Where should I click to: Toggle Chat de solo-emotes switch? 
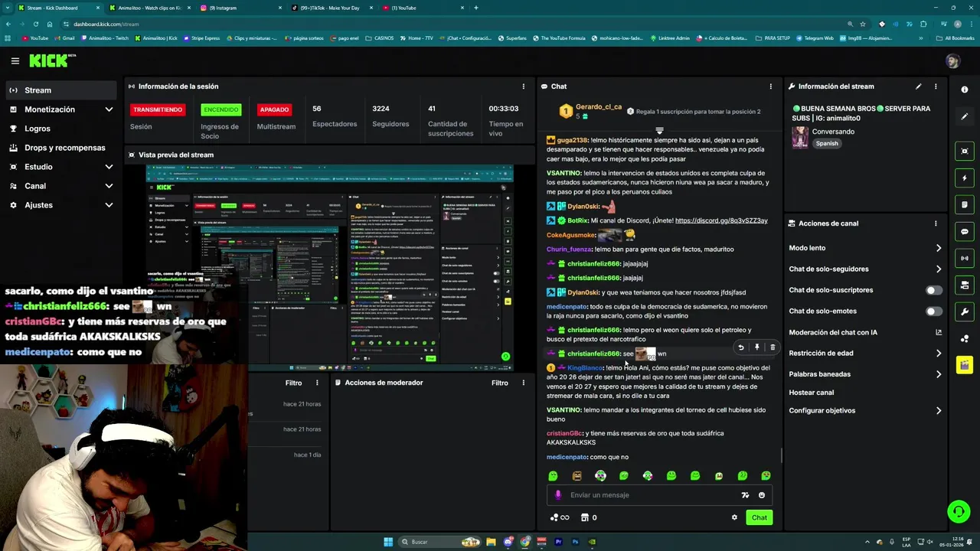click(934, 311)
